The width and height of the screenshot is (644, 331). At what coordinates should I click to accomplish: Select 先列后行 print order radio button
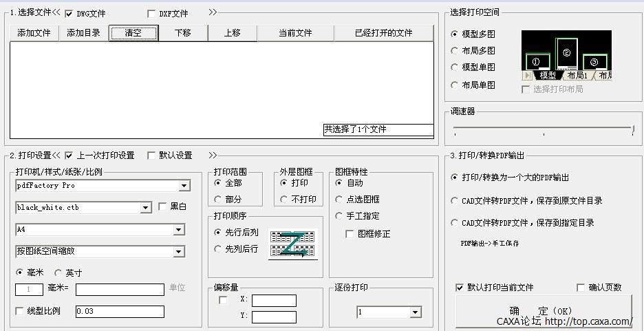click(x=218, y=249)
